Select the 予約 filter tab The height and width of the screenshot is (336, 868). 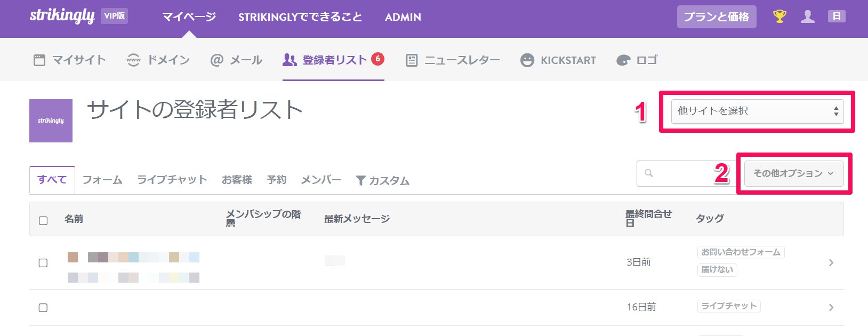pyautogui.click(x=277, y=180)
